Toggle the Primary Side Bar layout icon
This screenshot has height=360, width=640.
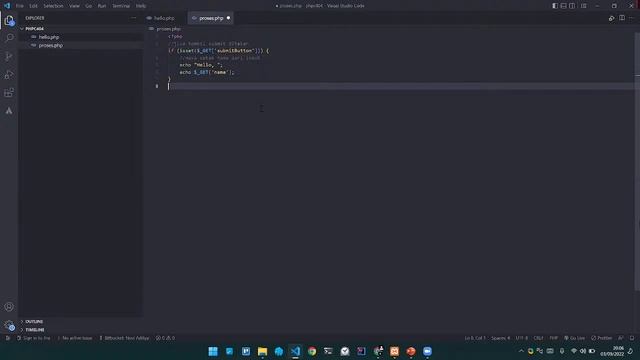[x=555, y=6]
